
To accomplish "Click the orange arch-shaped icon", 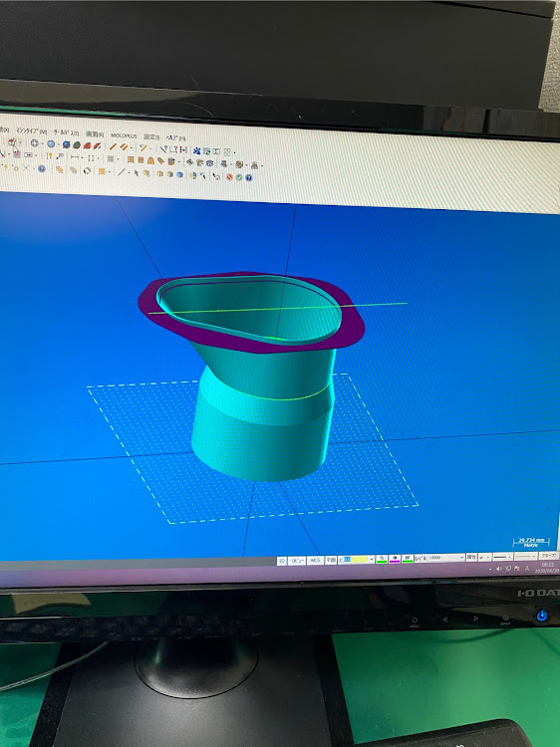I will 151,161.
